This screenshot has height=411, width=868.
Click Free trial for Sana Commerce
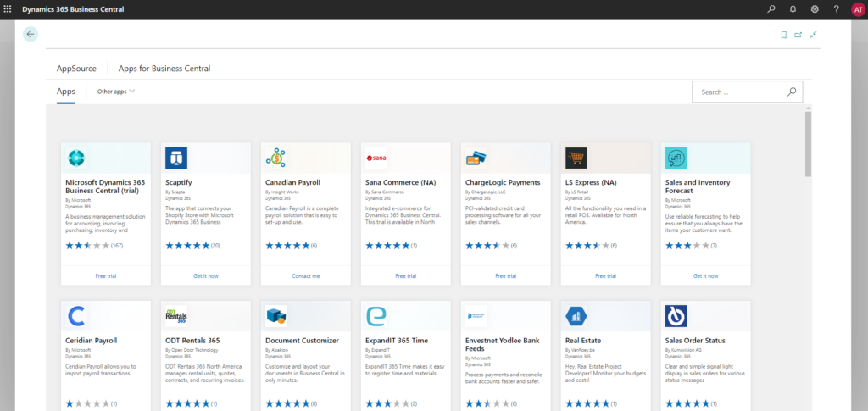click(406, 275)
